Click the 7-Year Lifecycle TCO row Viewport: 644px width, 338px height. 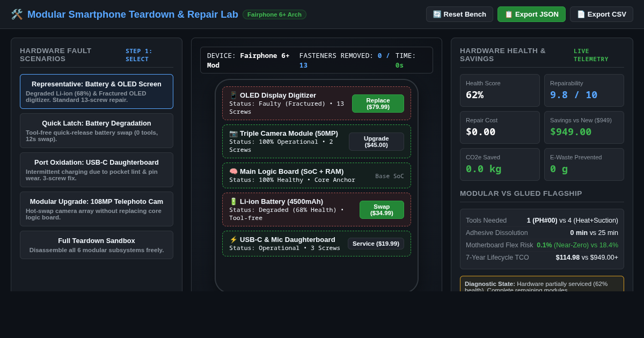click(542, 258)
